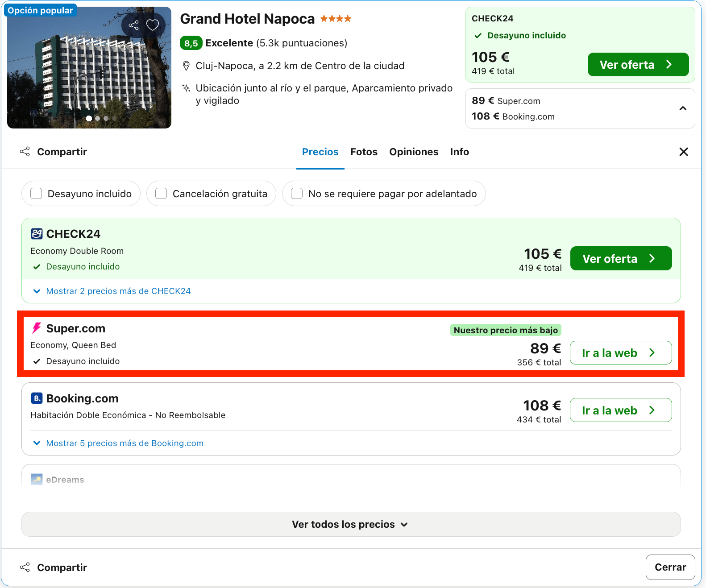The image size is (706, 588).
Task: Click the Super.com lightning logo
Action: 37,328
